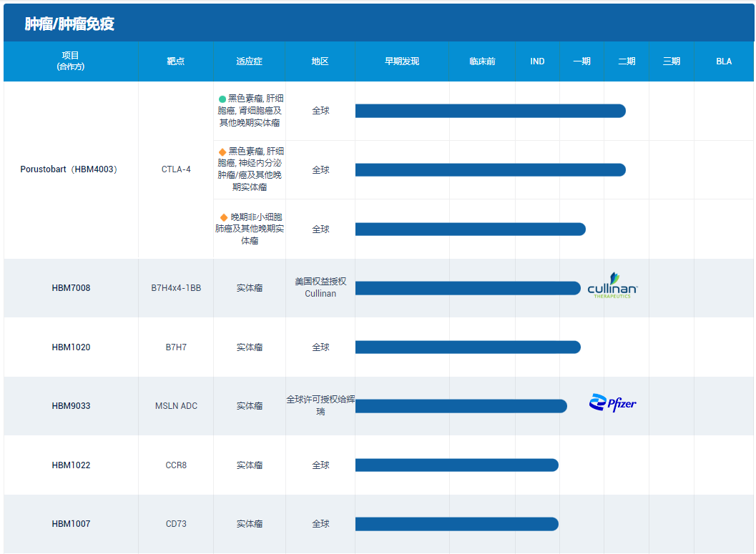Click the 全球许可授权给辉瑞 region text
The image size is (756, 554).
pyautogui.click(x=320, y=405)
